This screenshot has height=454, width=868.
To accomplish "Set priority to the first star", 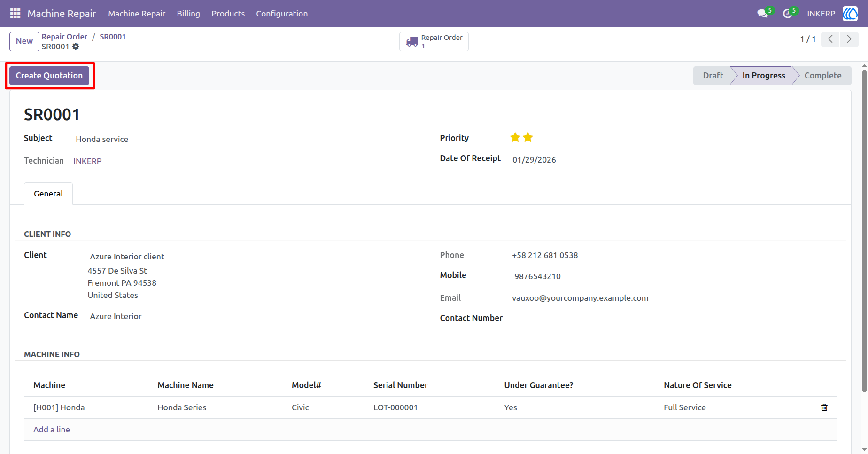I will point(515,137).
